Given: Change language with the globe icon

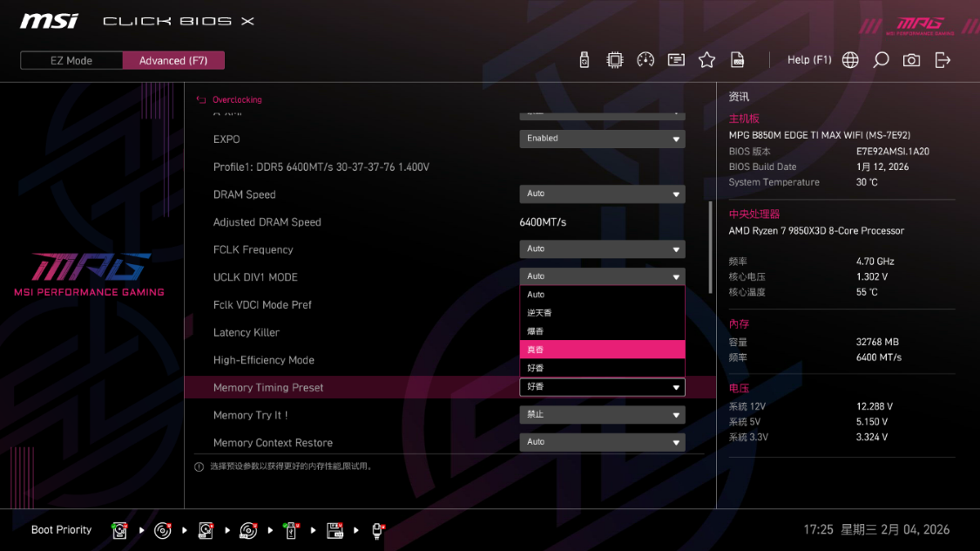Looking at the screenshot, I should 850,60.
